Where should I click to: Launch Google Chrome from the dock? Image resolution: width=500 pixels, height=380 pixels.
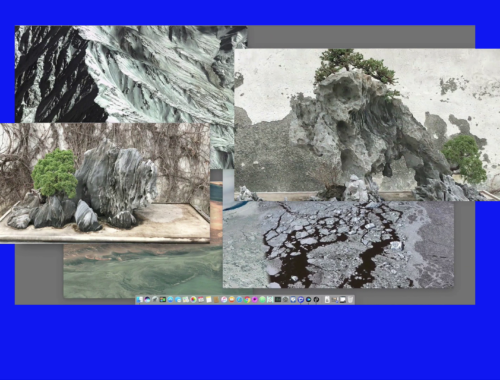(x=247, y=300)
